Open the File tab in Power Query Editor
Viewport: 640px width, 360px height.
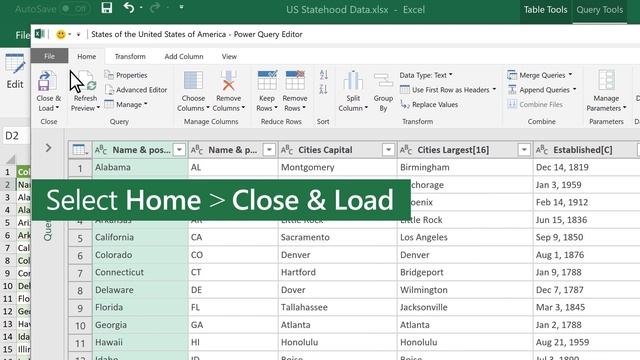(49, 56)
